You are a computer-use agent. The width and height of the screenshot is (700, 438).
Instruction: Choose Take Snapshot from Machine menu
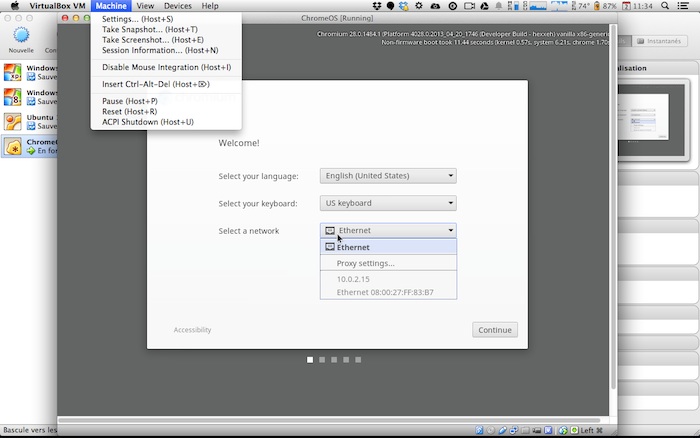pyautogui.click(x=149, y=30)
